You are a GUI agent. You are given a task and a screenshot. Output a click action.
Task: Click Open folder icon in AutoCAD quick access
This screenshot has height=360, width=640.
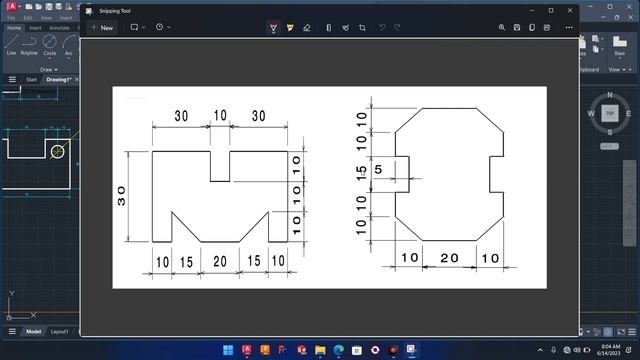(x=39, y=7)
